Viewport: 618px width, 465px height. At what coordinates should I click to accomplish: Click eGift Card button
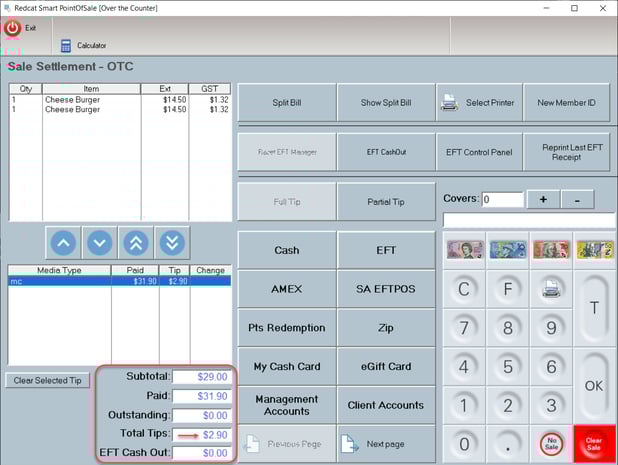pos(386,366)
